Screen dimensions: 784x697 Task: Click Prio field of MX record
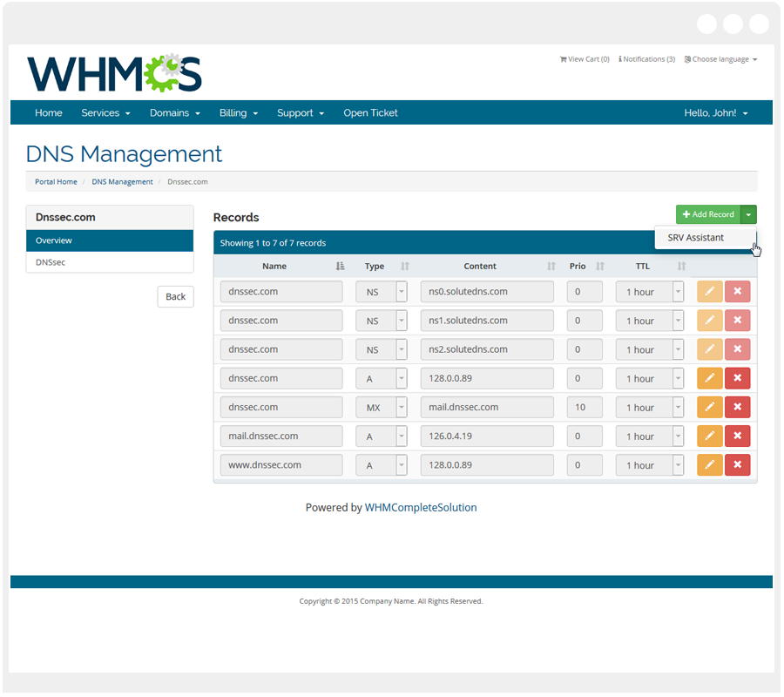tap(584, 407)
